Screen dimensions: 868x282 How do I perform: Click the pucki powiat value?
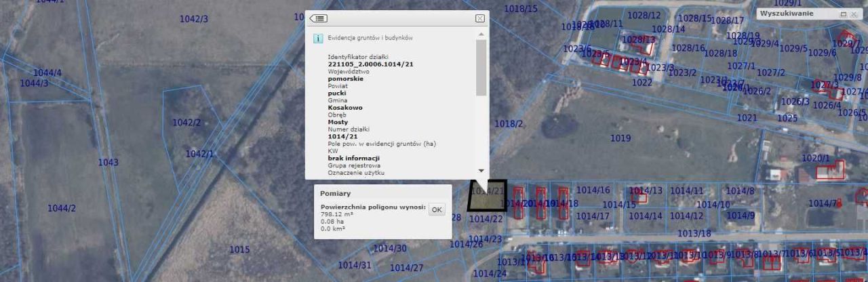click(337, 94)
